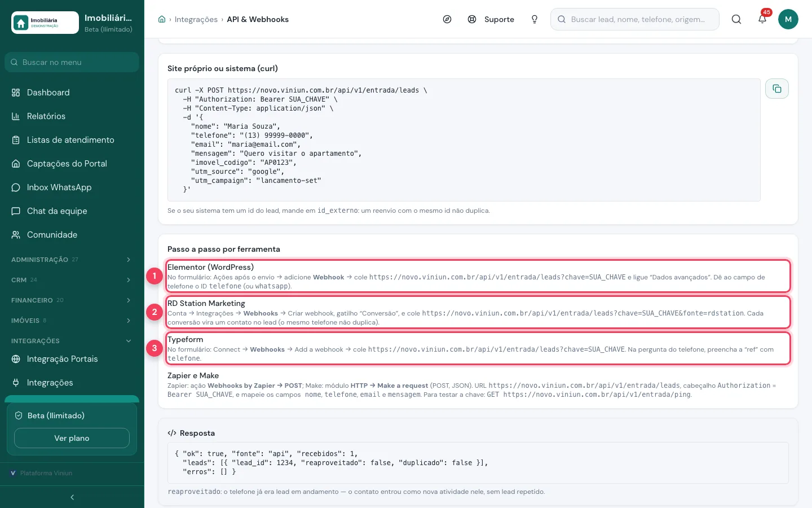Click the Integração Portais globe icon
This screenshot has width=812, height=508.
coord(16,359)
